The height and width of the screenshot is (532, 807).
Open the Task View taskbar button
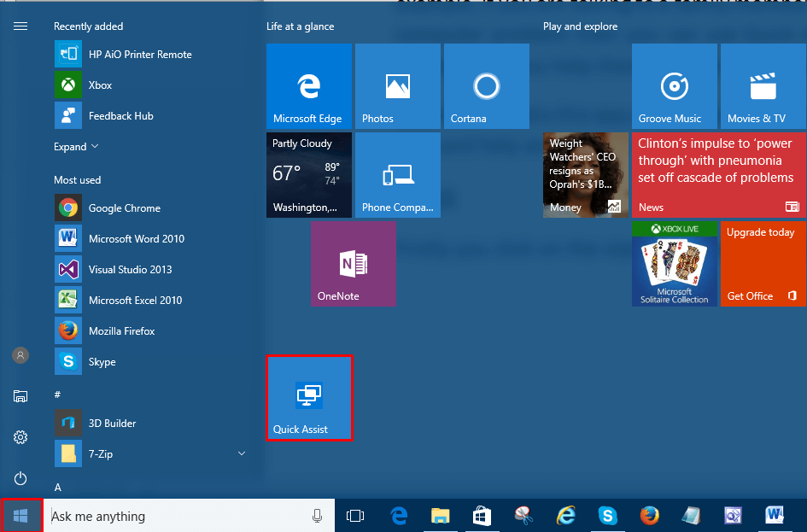coord(355,516)
